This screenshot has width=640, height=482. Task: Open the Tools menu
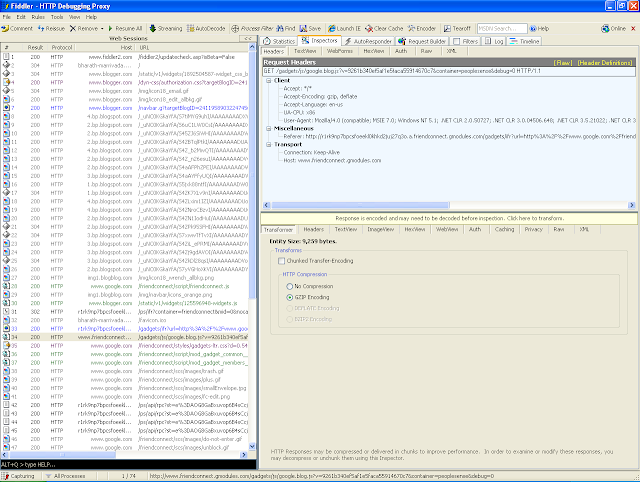[x=57, y=17]
